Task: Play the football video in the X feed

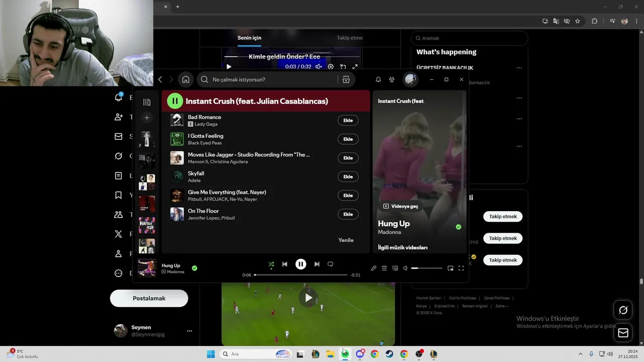Action: tap(308, 298)
